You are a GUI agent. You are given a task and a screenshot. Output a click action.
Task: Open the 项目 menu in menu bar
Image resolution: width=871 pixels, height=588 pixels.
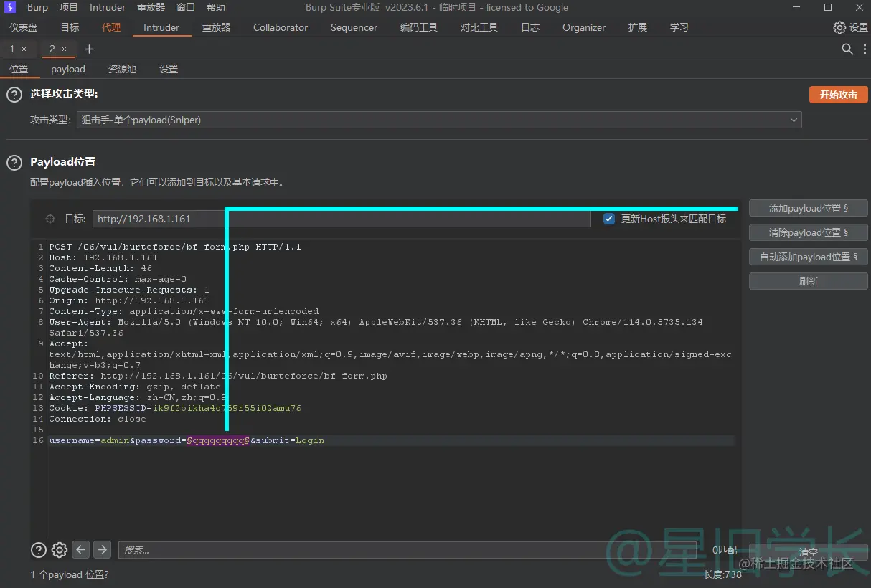[69, 7]
